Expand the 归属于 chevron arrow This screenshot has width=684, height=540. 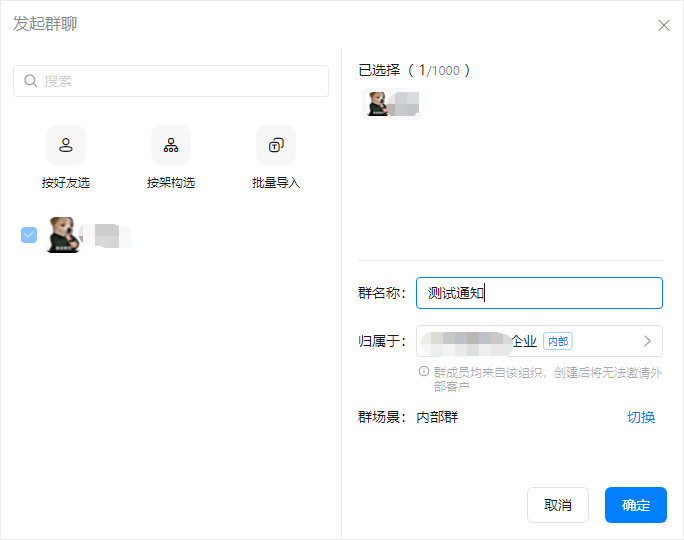[647, 341]
